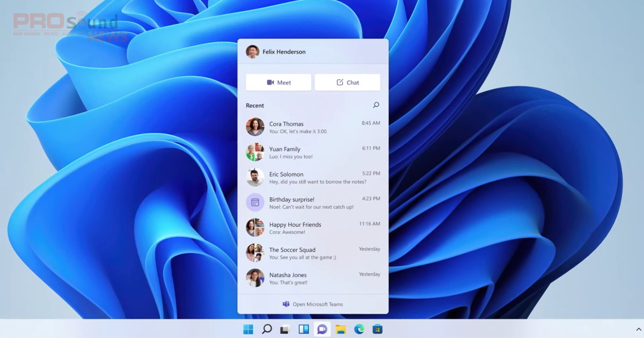Screen dimensions: 644x338
Task: Open Microsoft Store from taskbar
Action: pyautogui.click(x=377, y=329)
